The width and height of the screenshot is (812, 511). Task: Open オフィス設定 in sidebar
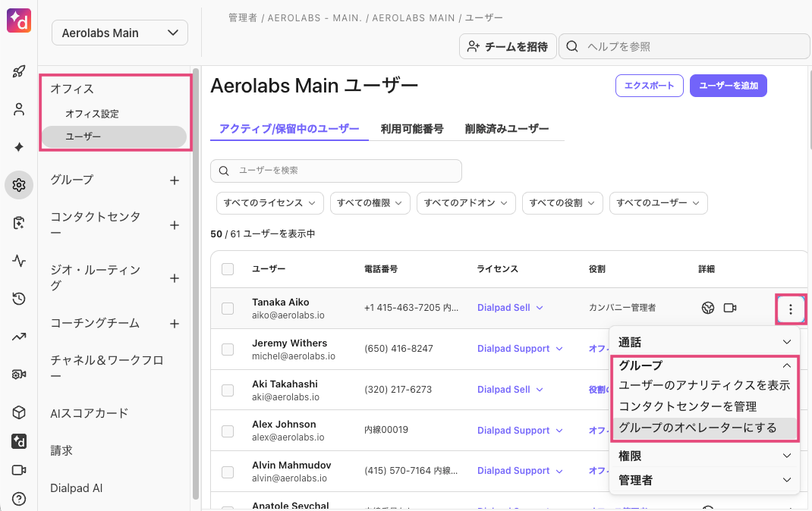tap(92, 114)
